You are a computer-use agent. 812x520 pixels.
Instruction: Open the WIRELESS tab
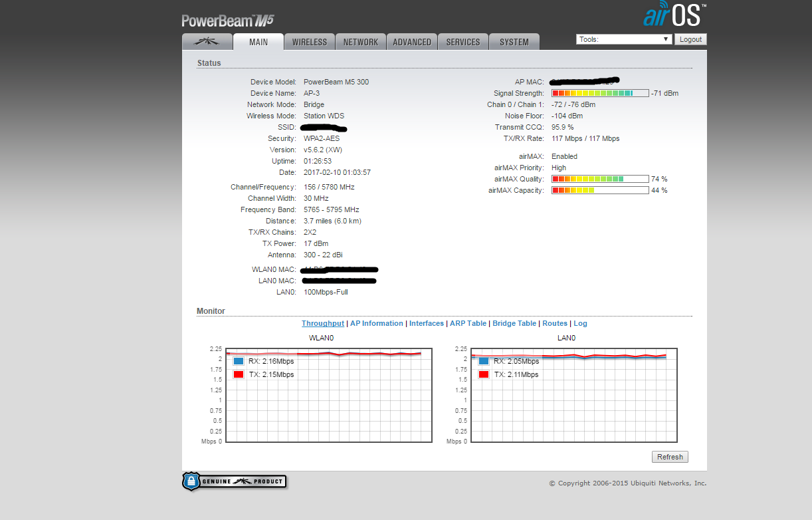click(310, 42)
